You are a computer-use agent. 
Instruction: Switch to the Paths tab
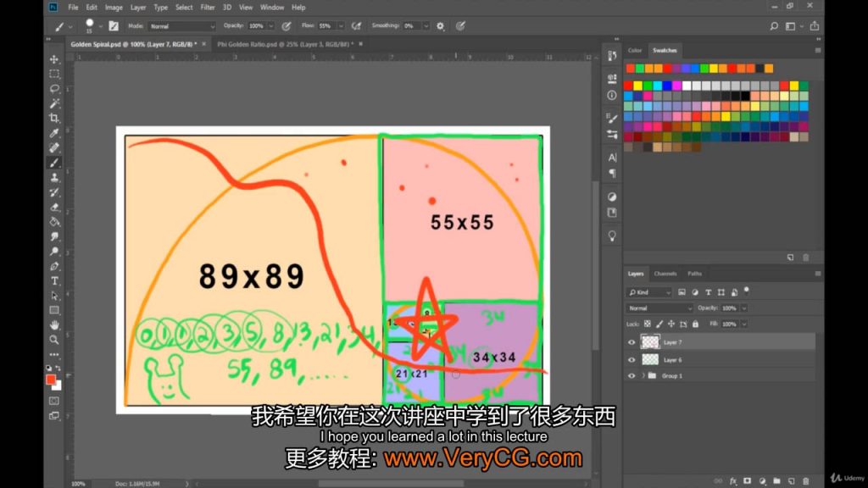pyautogui.click(x=694, y=274)
